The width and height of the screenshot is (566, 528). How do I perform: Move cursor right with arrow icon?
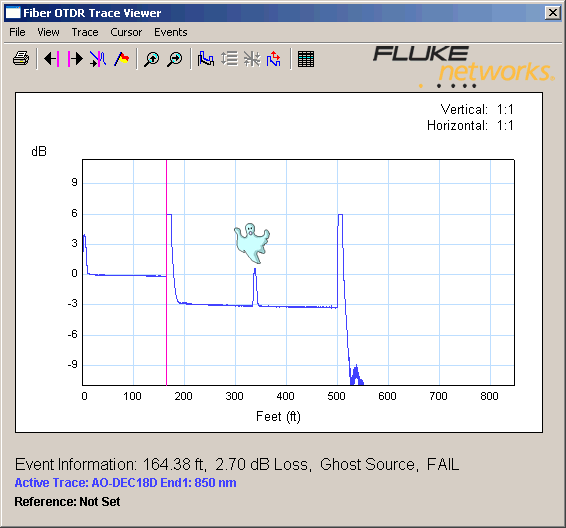point(75,58)
